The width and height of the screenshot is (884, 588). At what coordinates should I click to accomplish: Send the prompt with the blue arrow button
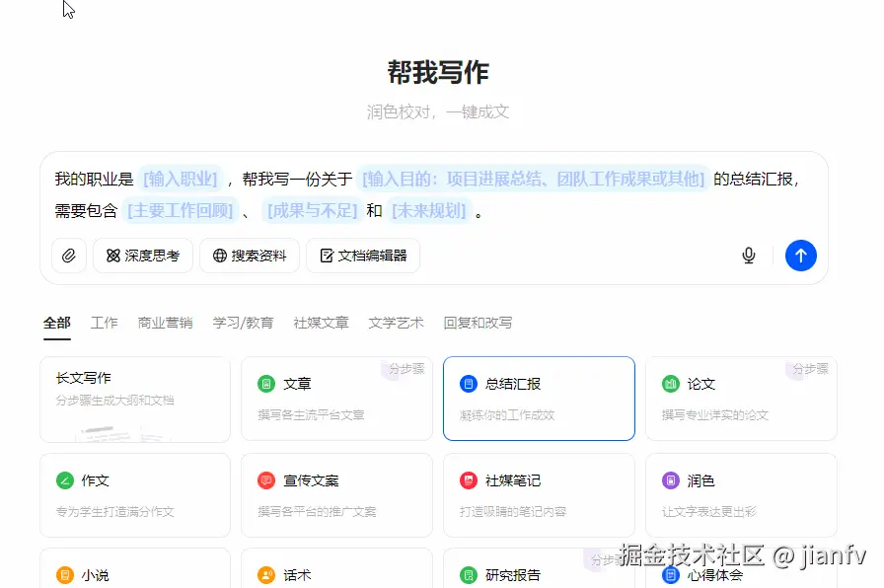(x=800, y=256)
